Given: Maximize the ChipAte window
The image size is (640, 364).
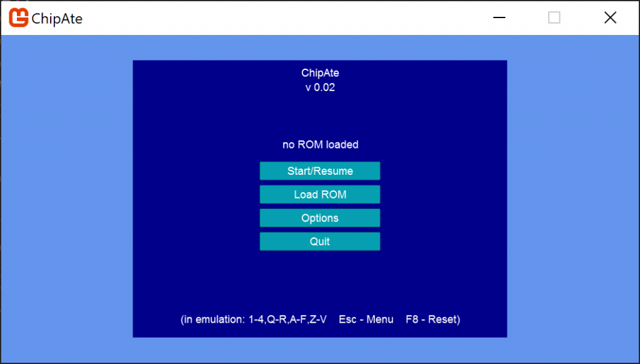Looking at the screenshot, I should click(554, 17).
